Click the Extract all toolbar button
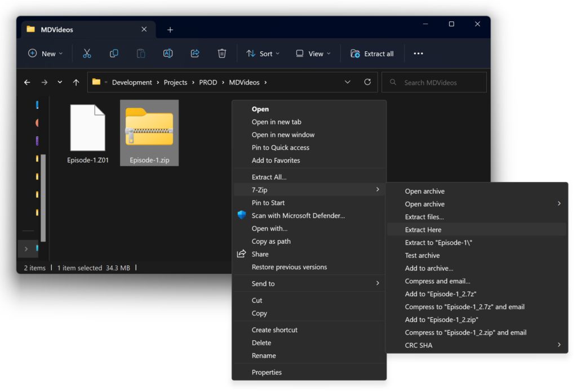 (372, 54)
